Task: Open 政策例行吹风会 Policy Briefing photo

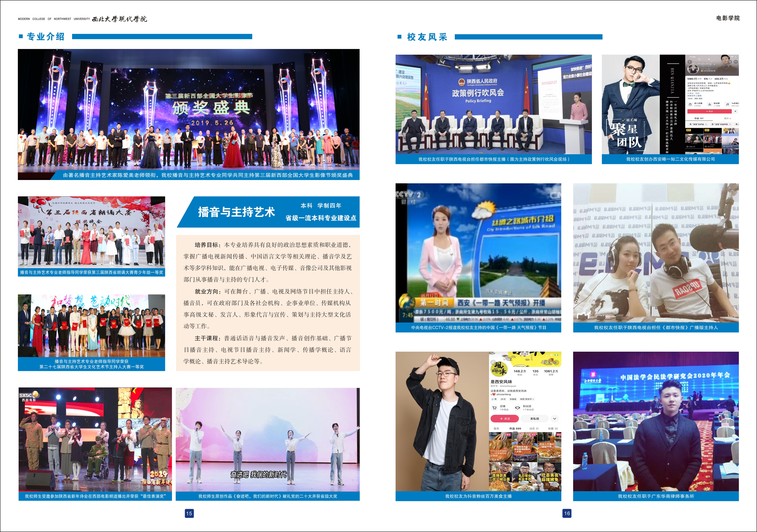Action: tap(494, 105)
